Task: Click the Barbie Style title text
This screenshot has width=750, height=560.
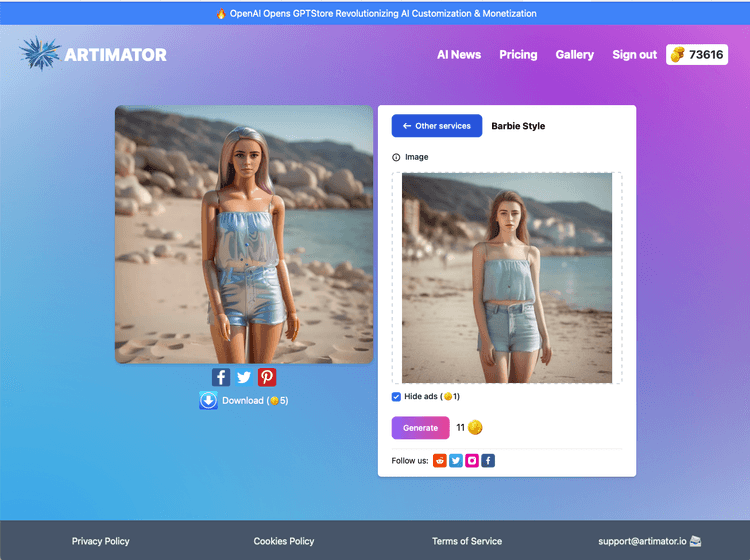Action: (x=518, y=126)
